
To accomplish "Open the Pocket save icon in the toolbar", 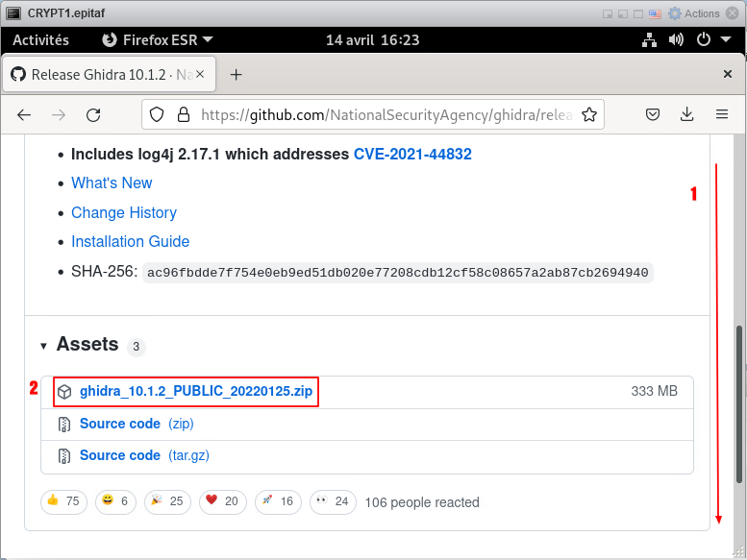I will [x=652, y=115].
